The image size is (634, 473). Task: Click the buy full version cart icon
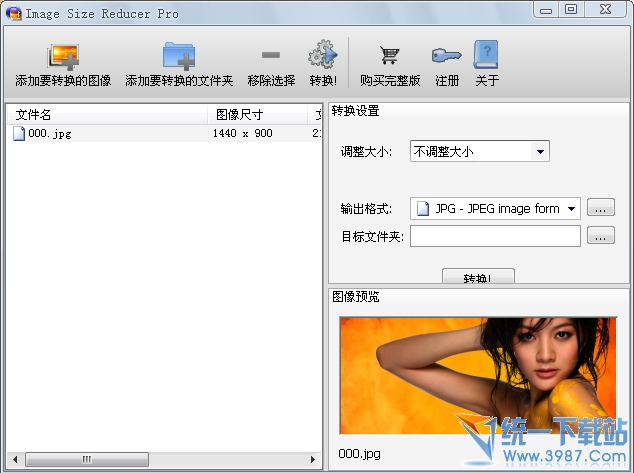click(x=389, y=56)
